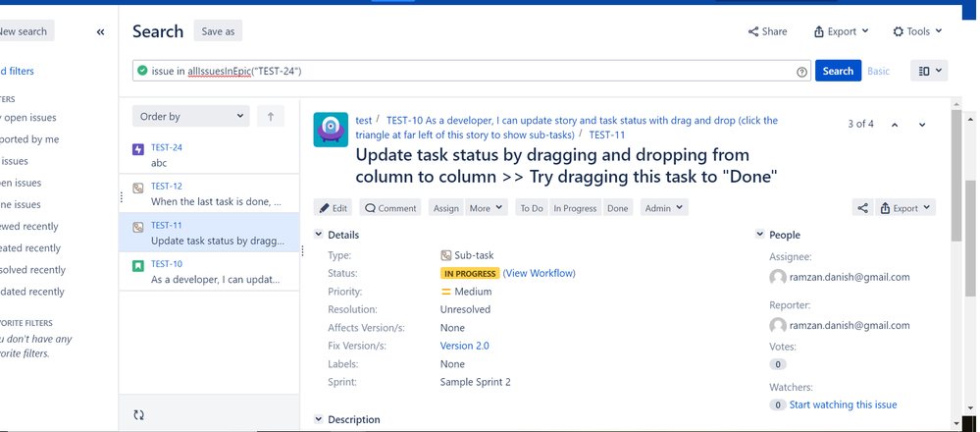The width and height of the screenshot is (980, 432).
Task: Click the Medium priority icon
Action: 446,292
